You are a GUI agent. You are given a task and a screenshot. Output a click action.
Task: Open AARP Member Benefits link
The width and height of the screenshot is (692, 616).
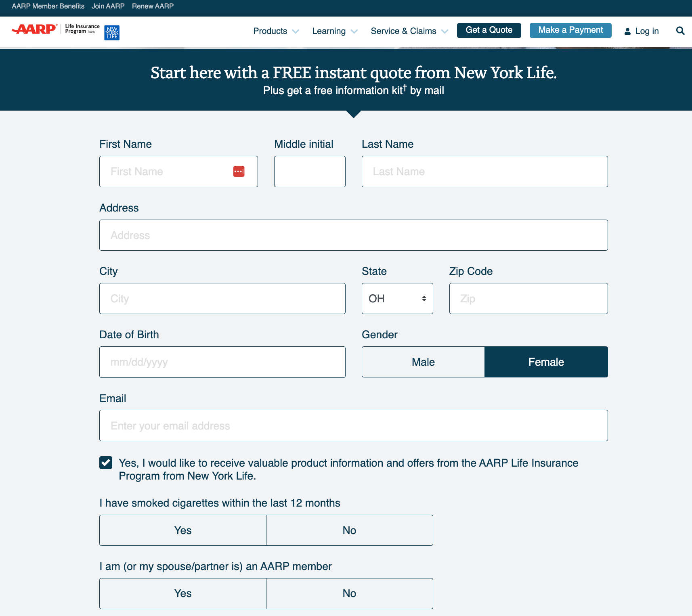48,6
